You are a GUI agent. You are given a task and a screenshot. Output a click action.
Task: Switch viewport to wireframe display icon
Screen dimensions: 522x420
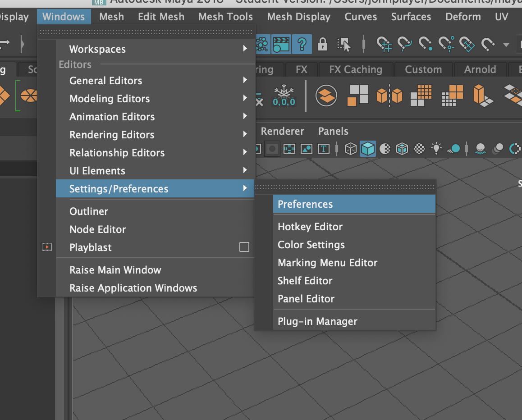tap(350, 149)
